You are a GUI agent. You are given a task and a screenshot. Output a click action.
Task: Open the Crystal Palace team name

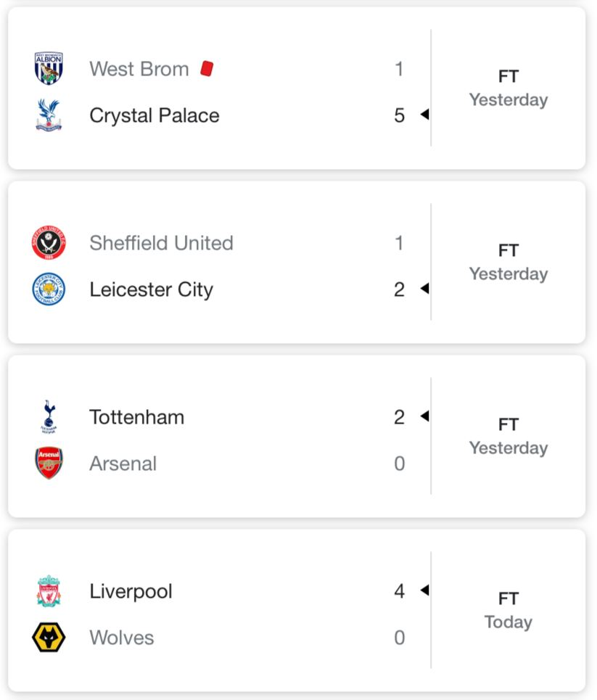(x=155, y=115)
